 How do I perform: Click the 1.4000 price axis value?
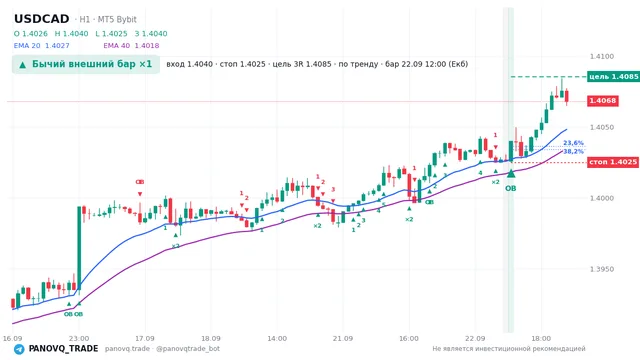[602, 198]
